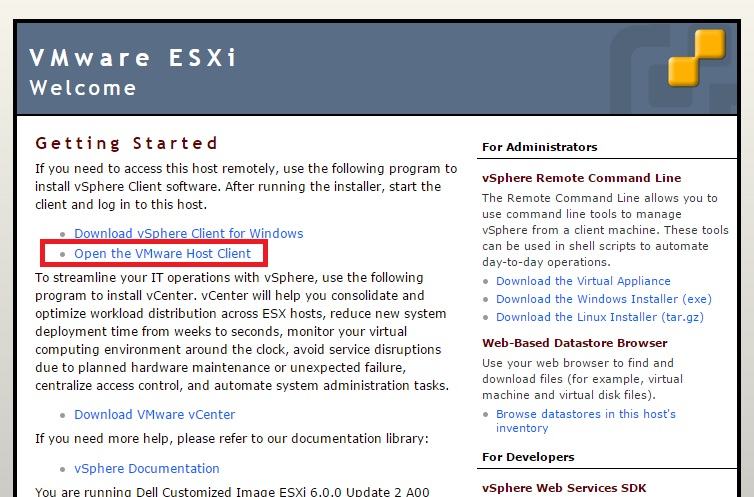
Task: Click the VMware yellow boxes logo
Action: click(x=697, y=57)
